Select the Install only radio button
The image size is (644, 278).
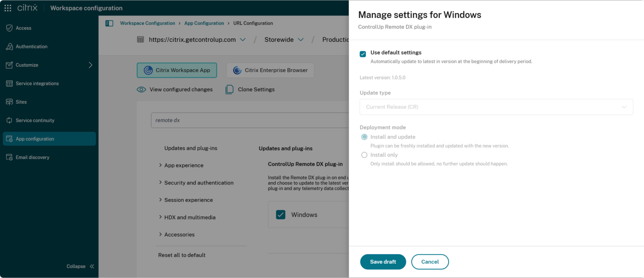pos(364,155)
